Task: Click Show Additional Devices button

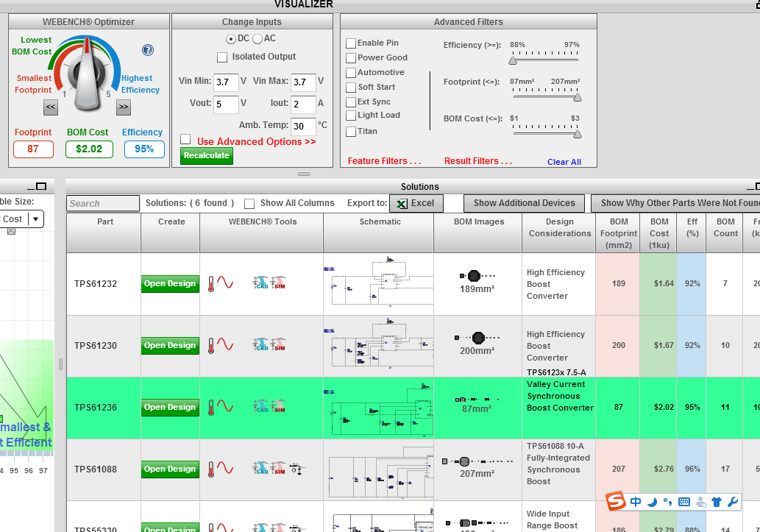Action: click(524, 203)
